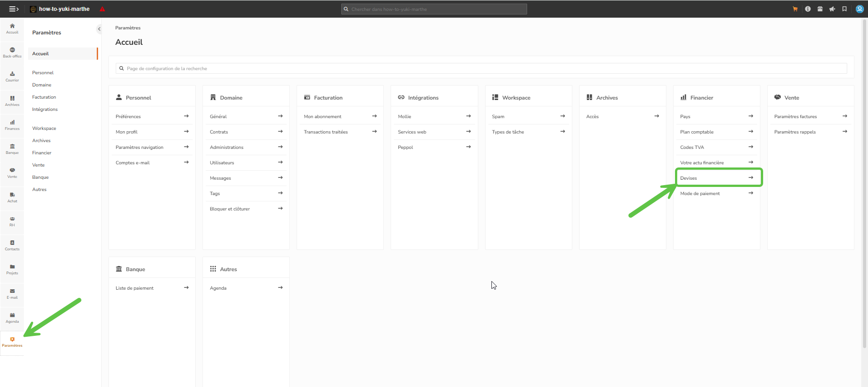868x387 pixels.
Task: Open Mon profil settings
Action: pos(152,132)
